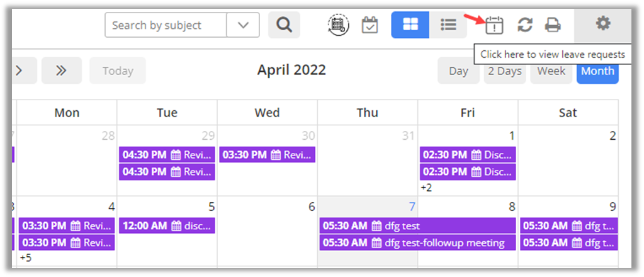
Task: Select the Day view tab
Action: coord(458,71)
